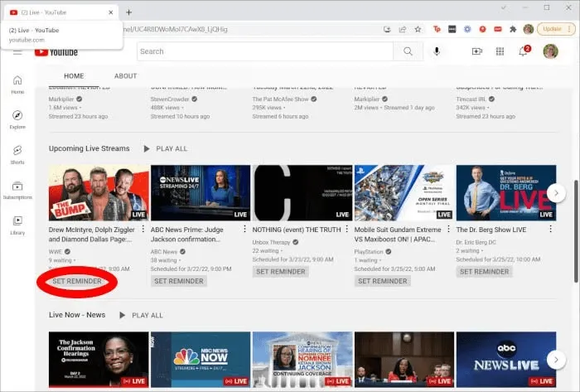Set reminder for The Dr. Berg Show

[x=484, y=272]
